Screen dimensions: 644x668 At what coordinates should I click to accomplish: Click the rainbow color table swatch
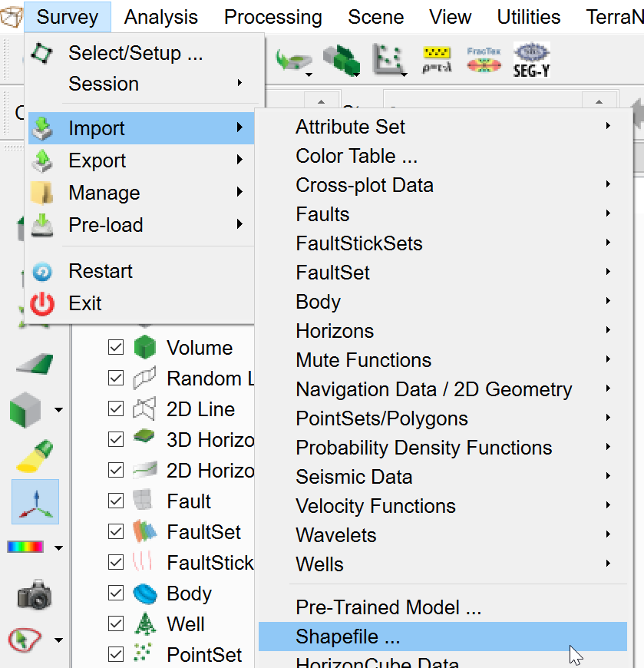[26, 547]
